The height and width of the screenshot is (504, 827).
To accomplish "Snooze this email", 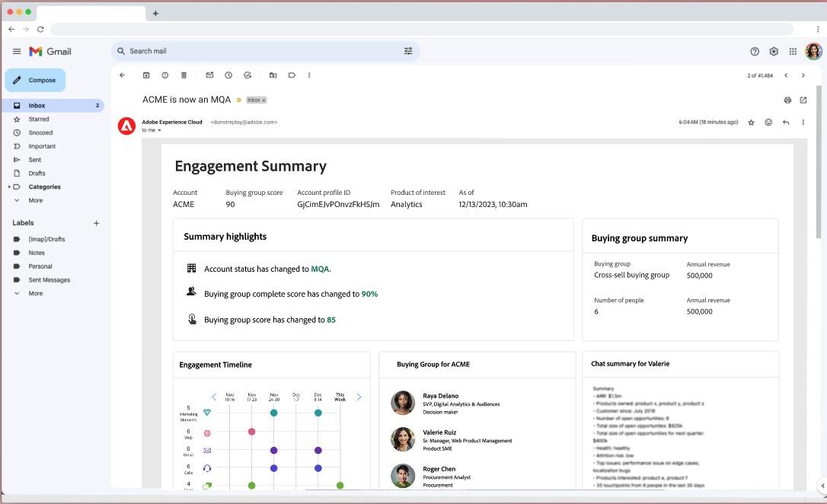I will (228, 75).
